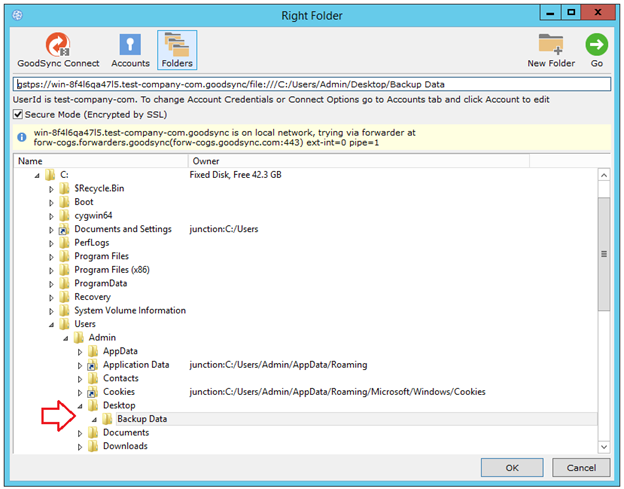The image size is (624, 489).
Task: Toggle Secure Mode (Encrypted by SSL) checkbox
Action: tap(19, 114)
